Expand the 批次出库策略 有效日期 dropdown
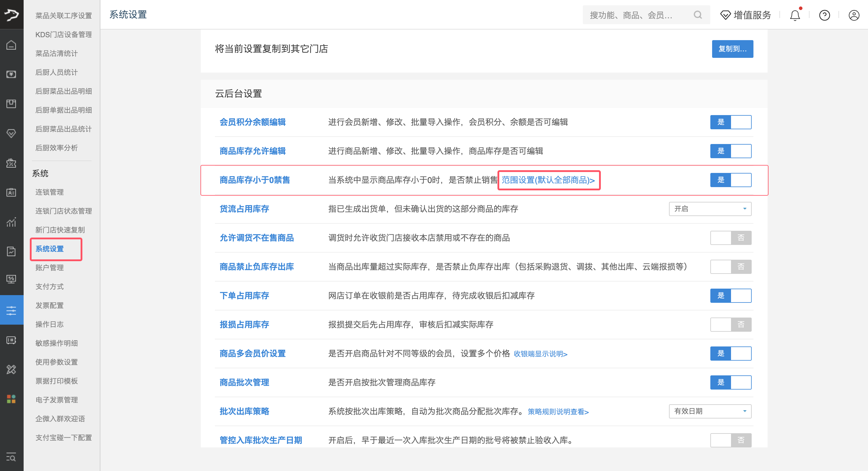 (710, 411)
